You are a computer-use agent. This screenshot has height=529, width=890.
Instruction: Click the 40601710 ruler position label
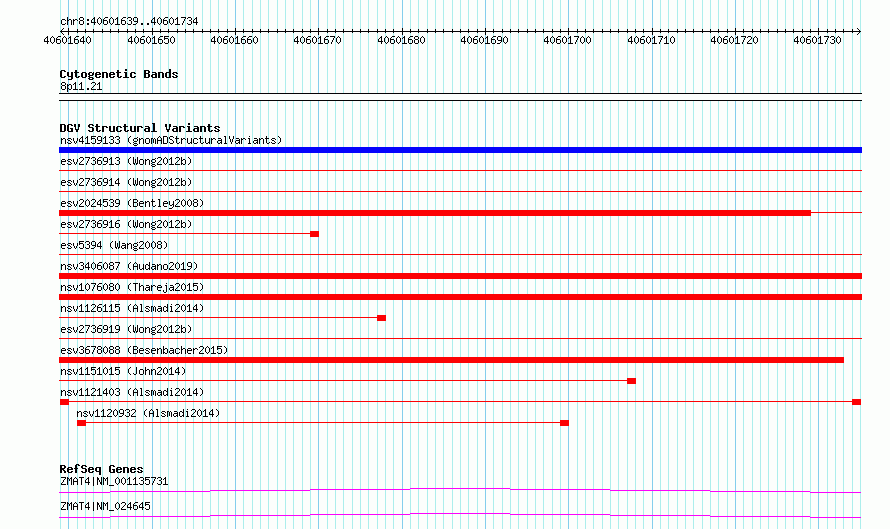point(652,40)
